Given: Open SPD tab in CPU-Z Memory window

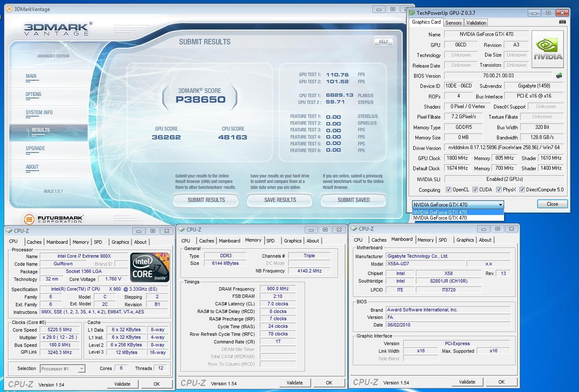Looking at the screenshot, I should 270,241.
